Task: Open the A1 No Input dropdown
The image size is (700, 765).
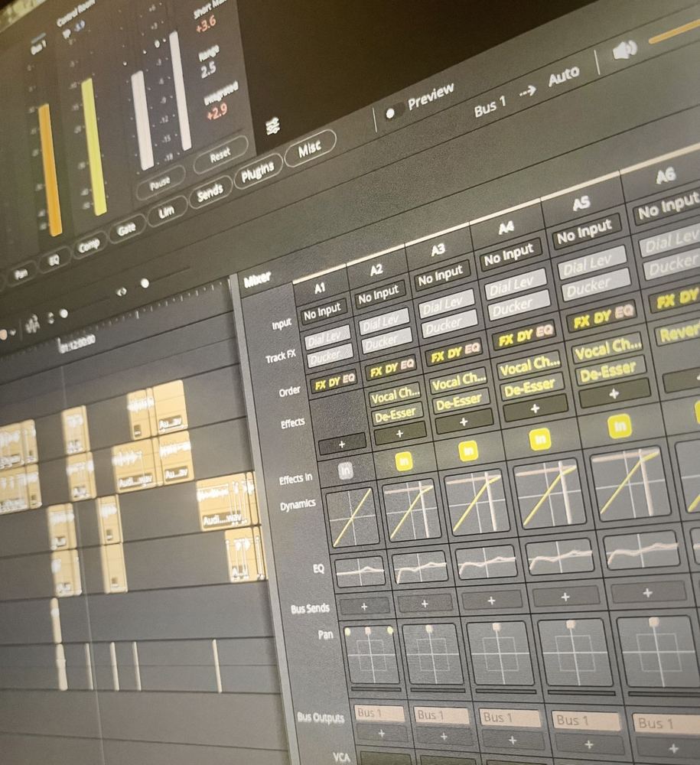Action: tap(322, 311)
